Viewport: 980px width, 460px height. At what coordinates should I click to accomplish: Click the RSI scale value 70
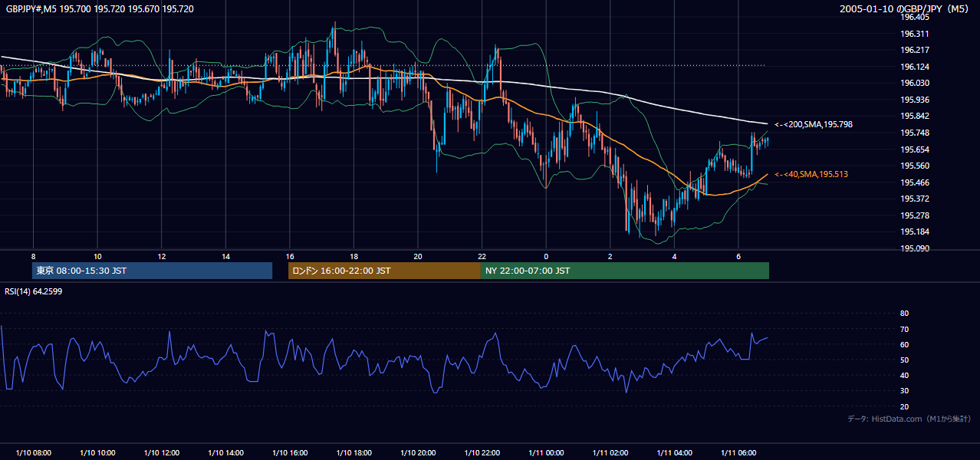(x=904, y=329)
